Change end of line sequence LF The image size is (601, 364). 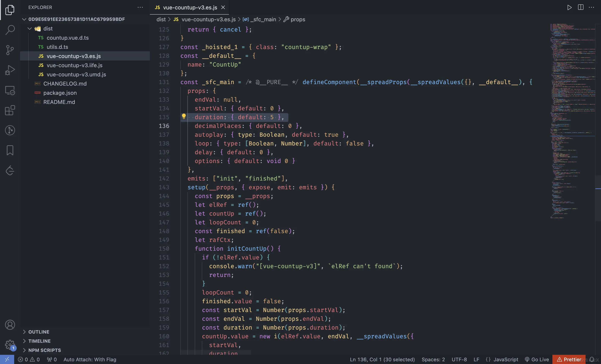[476, 359]
